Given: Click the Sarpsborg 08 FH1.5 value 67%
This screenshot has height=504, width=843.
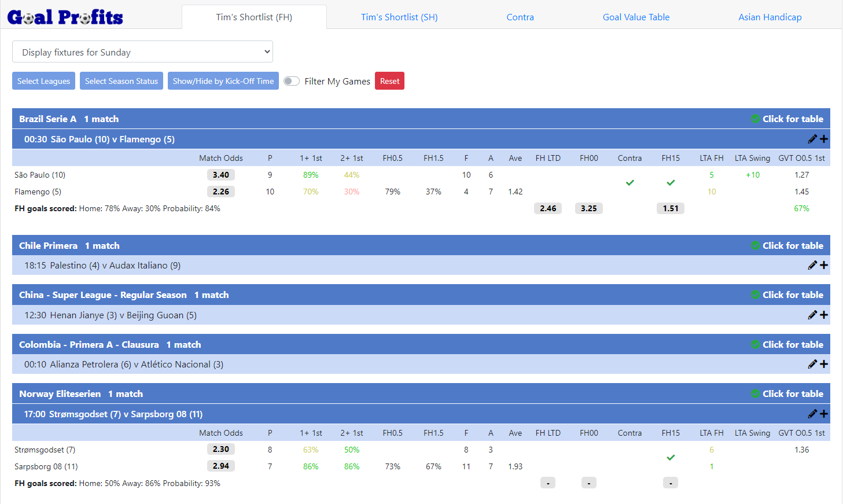Looking at the screenshot, I should (433, 466).
